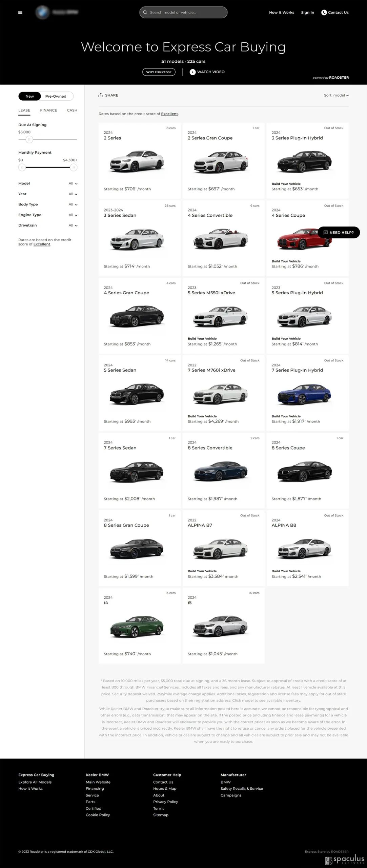The width and height of the screenshot is (367, 868).
Task: Open the hamburger menu icon
Action: [x=20, y=13]
